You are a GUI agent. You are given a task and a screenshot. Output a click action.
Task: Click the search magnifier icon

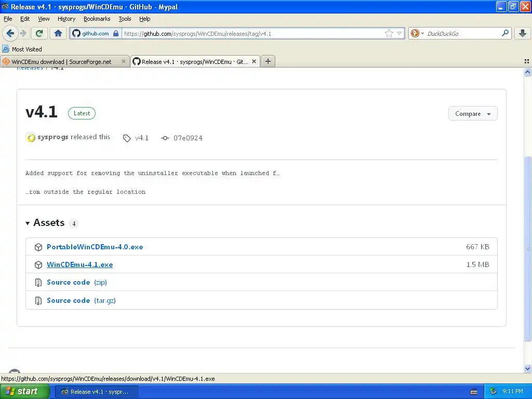pos(505,33)
